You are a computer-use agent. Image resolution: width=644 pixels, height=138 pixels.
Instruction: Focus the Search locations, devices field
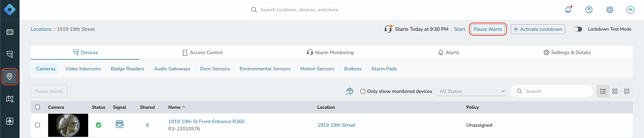click(x=332, y=10)
